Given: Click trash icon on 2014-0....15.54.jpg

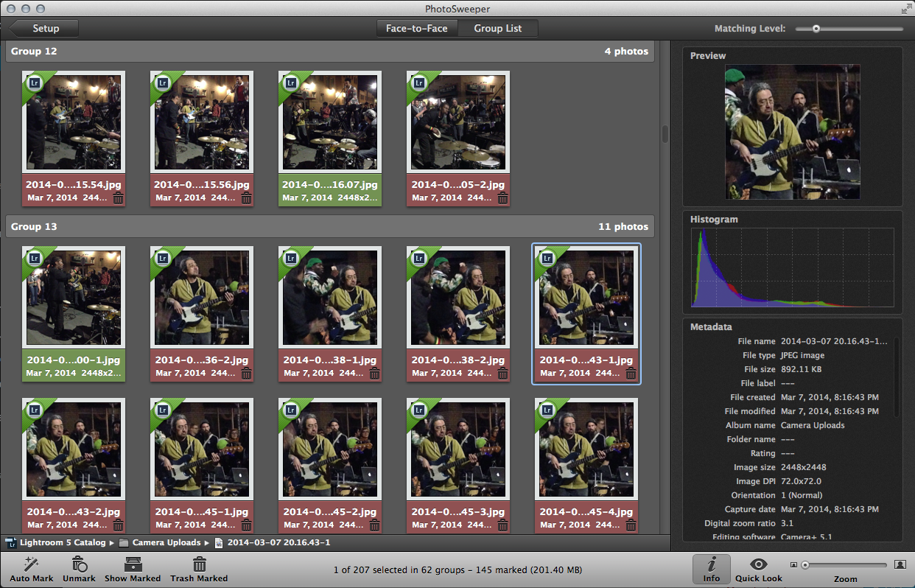Looking at the screenshot, I should (x=118, y=197).
